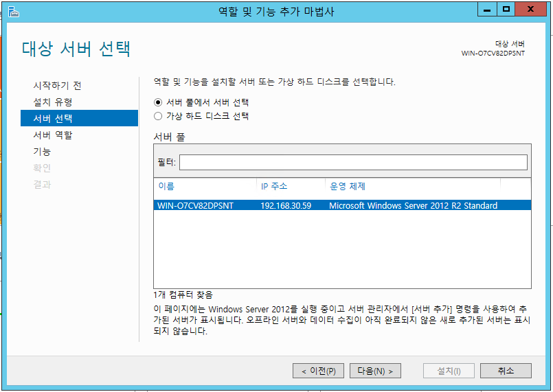553x392 pixels.
Task: Maximize the wizard window
Action: 507,10
